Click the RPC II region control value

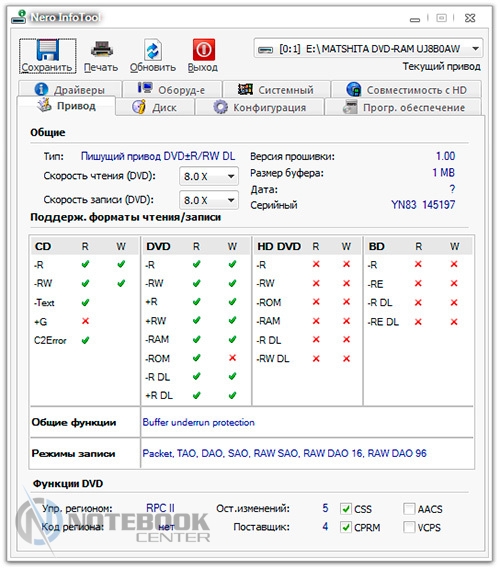[160, 508]
